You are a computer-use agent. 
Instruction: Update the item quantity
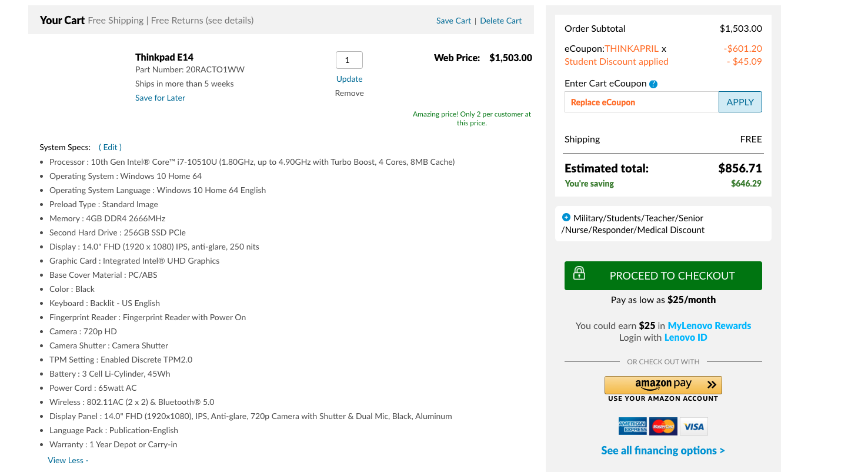tap(349, 78)
